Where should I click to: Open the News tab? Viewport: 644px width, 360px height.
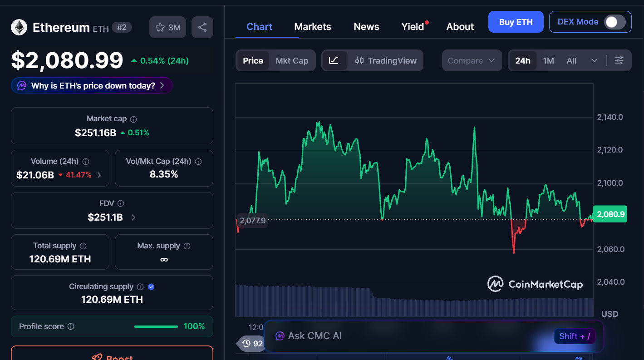coord(366,26)
